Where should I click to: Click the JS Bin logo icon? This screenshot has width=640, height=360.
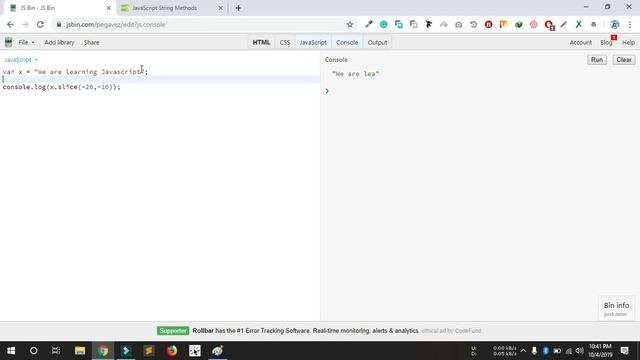8,42
